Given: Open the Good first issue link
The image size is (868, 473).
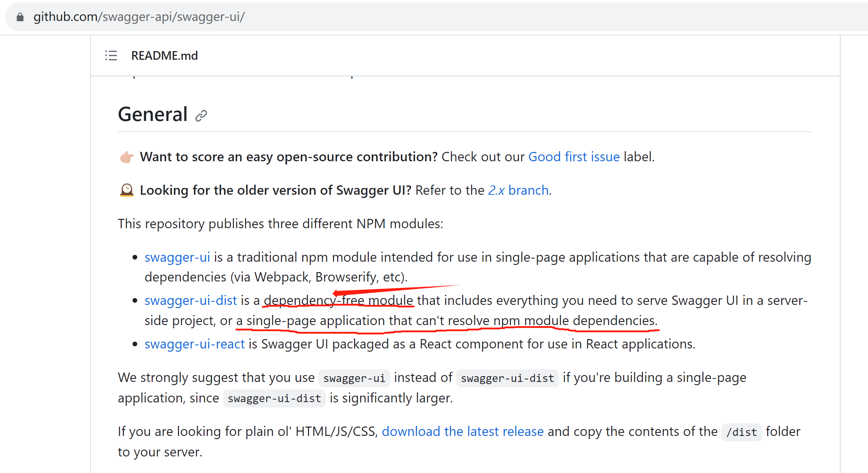Looking at the screenshot, I should click(x=574, y=157).
